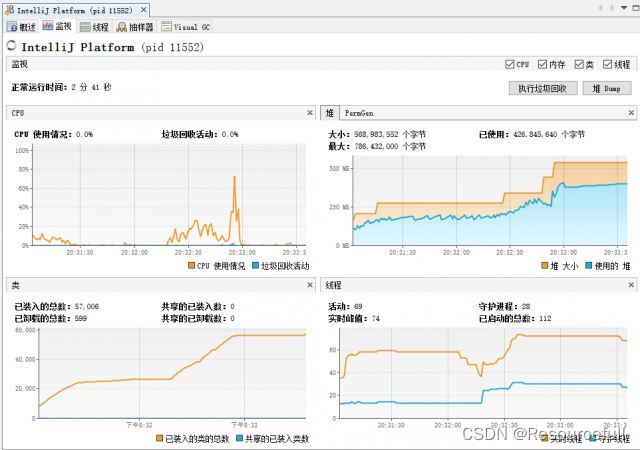Screen dimensions: 640x450
Task: Click the 执行垃圾回收 button
Action: [542, 88]
